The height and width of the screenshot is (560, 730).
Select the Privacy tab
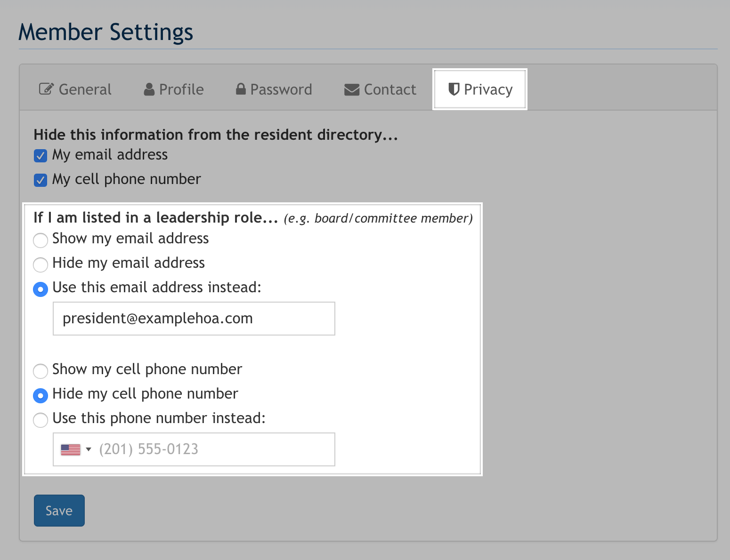[x=480, y=89]
